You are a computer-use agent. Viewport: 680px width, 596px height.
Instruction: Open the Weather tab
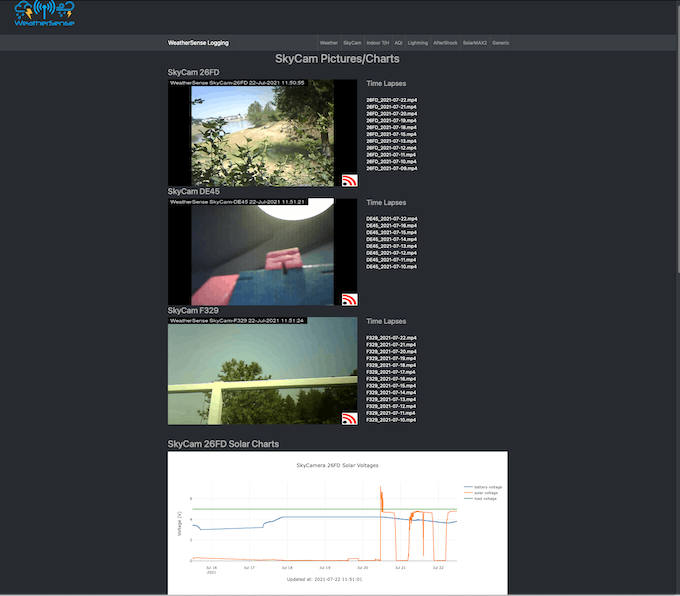pos(329,43)
